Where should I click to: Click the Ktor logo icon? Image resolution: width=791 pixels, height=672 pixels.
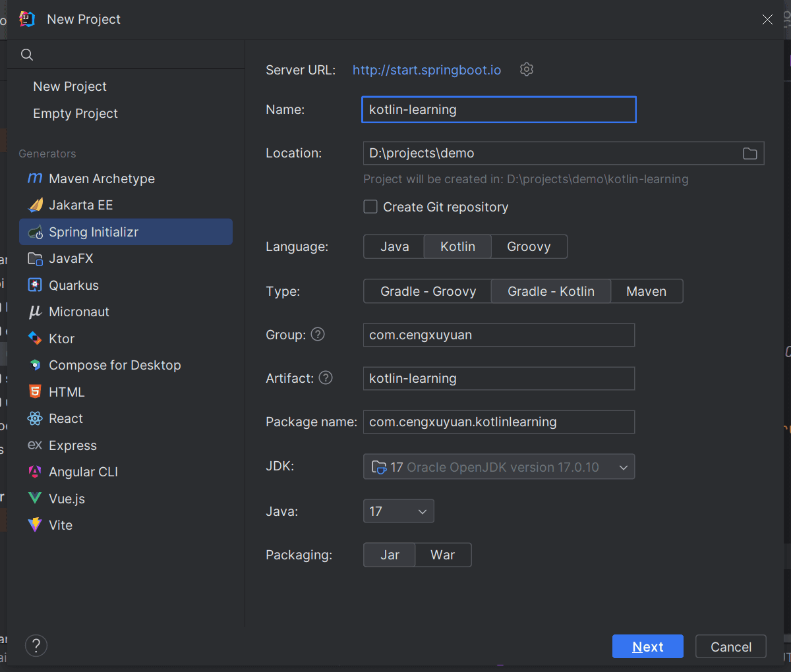tap(35, 339)
